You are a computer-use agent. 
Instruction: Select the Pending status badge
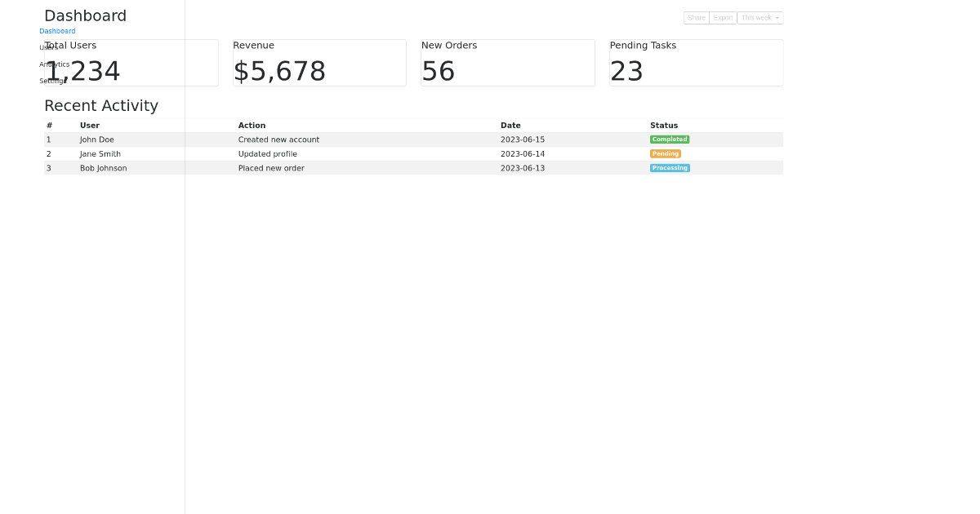[x=665, y=153]
